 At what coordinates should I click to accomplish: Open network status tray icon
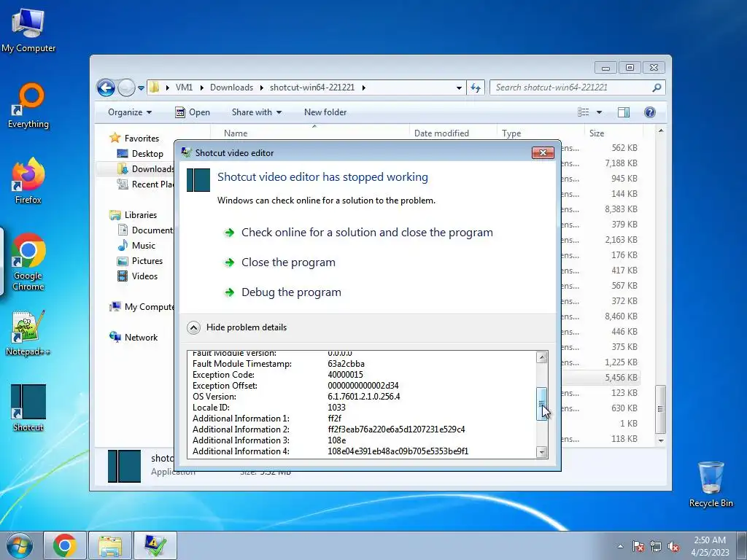pyautogui.click(x=656, y=546)
